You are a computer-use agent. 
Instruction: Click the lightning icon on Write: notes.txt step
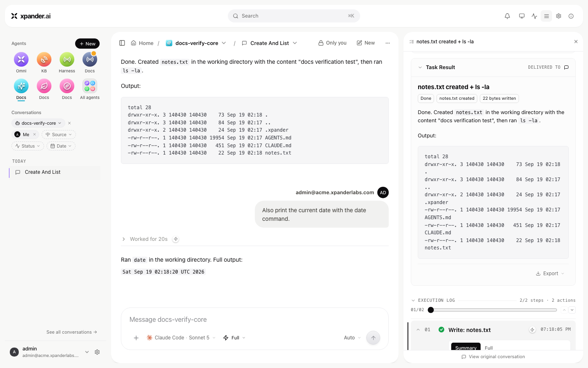532,330
